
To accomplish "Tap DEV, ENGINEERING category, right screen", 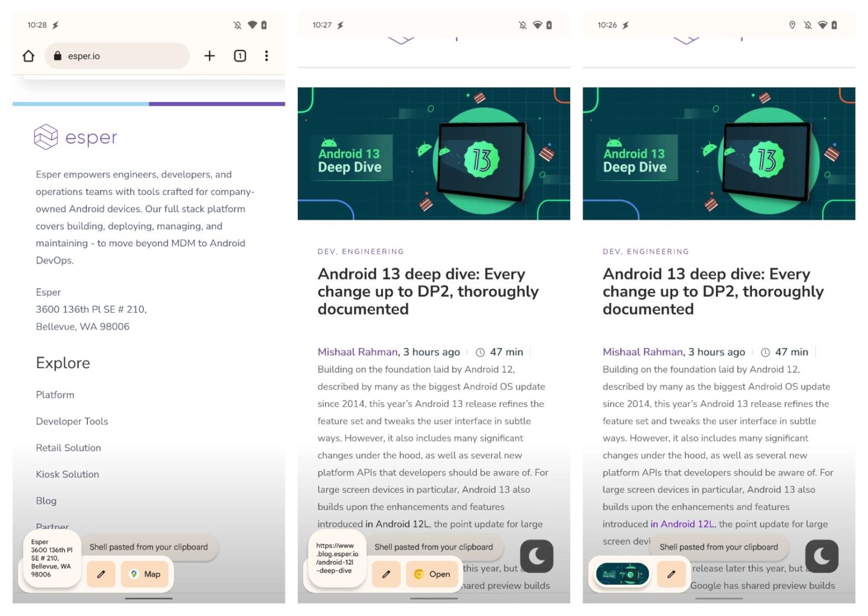I will coord(646,251).
